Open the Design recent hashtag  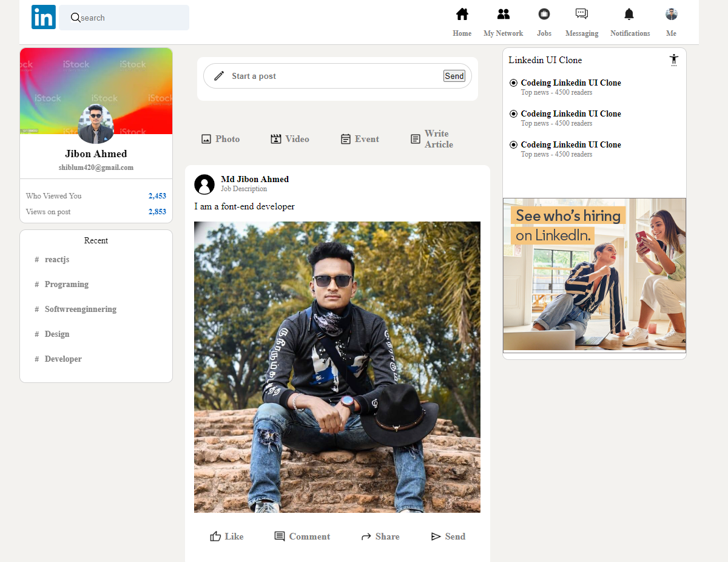click(57, 334)
